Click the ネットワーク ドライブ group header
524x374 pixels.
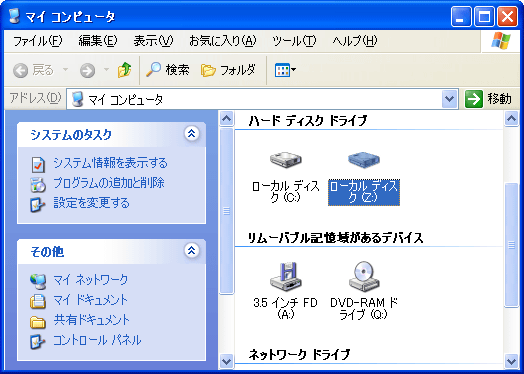point(299,354)
